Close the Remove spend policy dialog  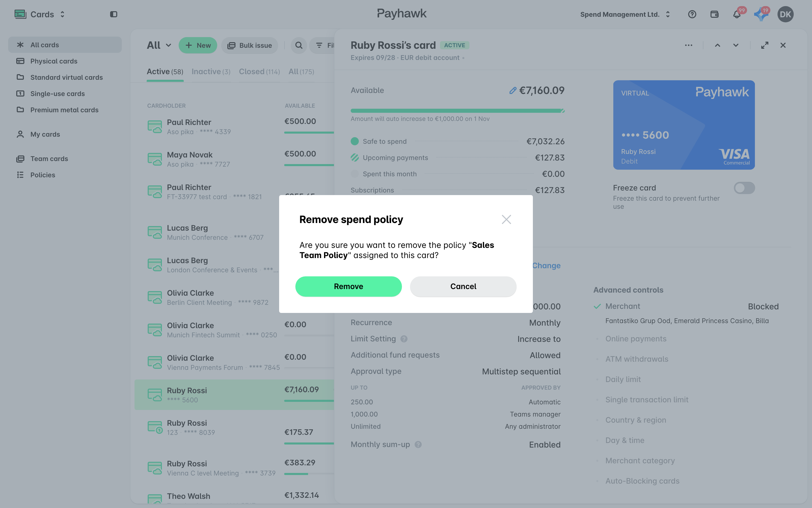(x=506, y=219)
